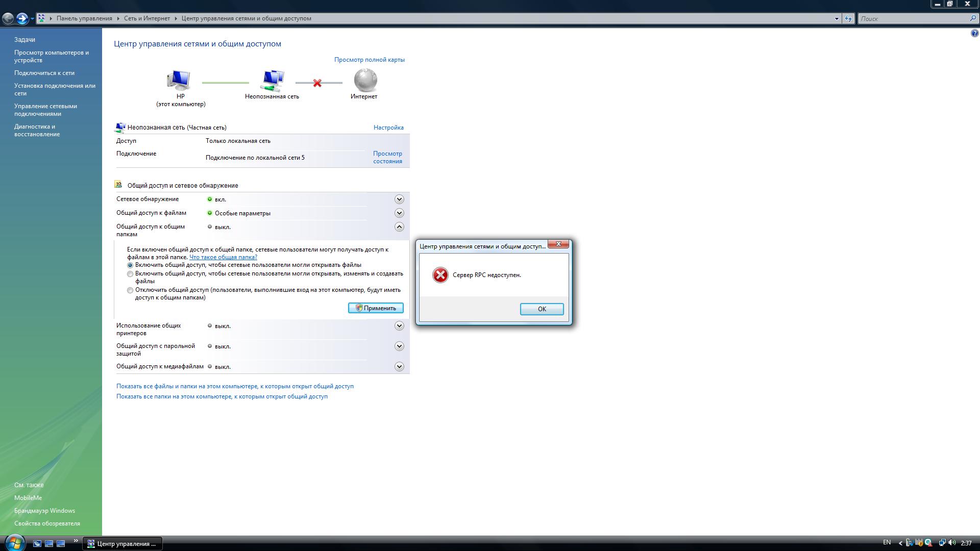Expand the network discovery section

(399, 199)
